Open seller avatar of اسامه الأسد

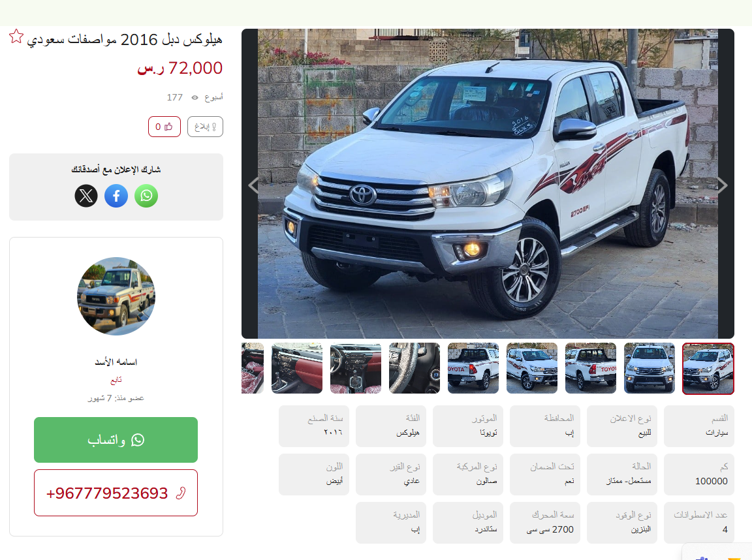pos(116,296)
